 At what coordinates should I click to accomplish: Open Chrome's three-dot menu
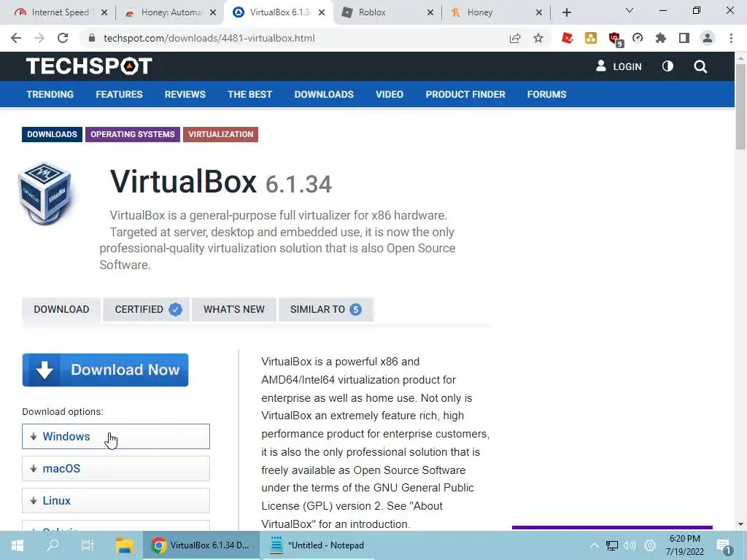(731, 38)
